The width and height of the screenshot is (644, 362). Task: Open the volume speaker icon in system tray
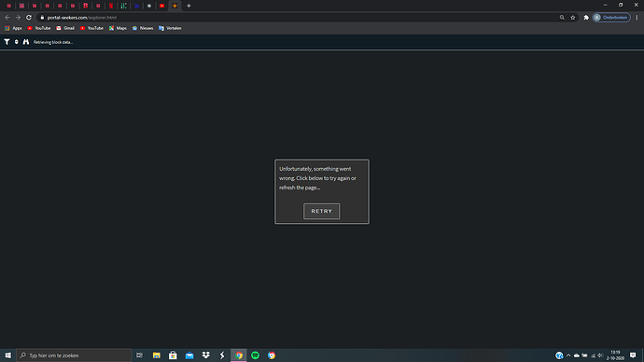point(600,355)
